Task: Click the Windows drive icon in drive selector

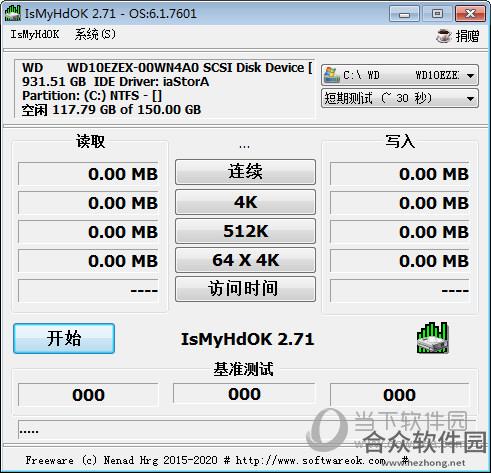Action: tap(332, 75)
